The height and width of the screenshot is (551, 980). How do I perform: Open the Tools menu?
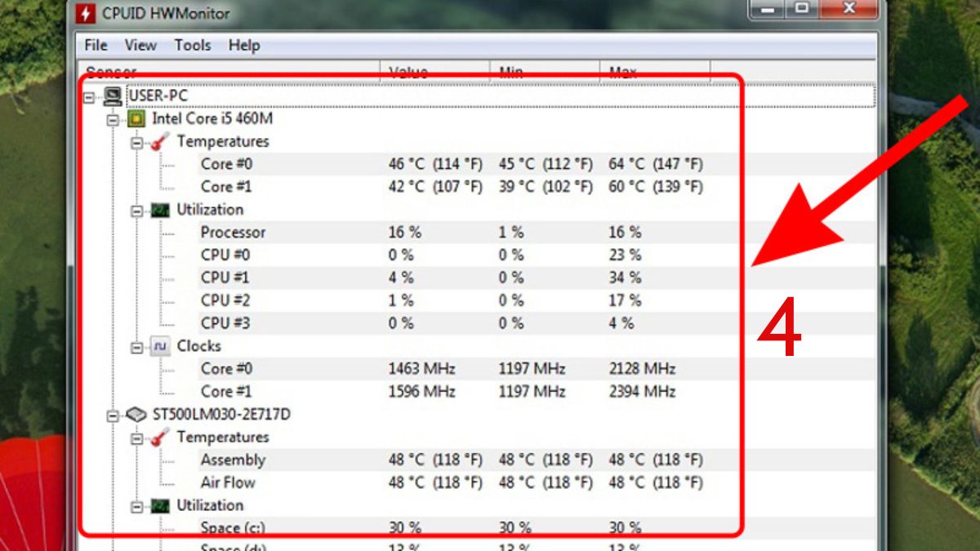click(x=193, y=45)
